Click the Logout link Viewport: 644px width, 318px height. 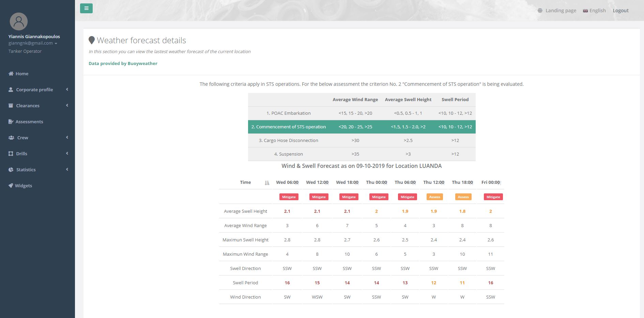(x=620, y=11)
